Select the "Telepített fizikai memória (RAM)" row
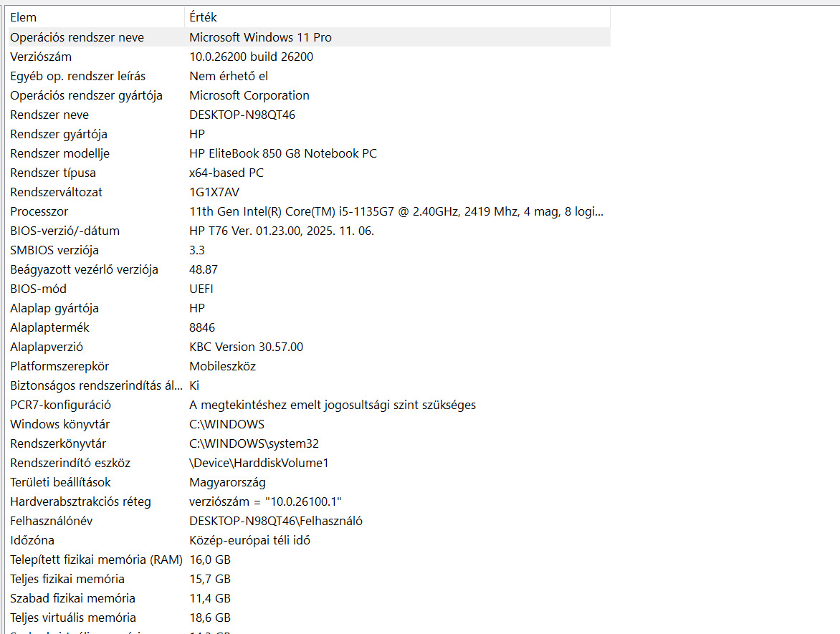 point(96,559)
